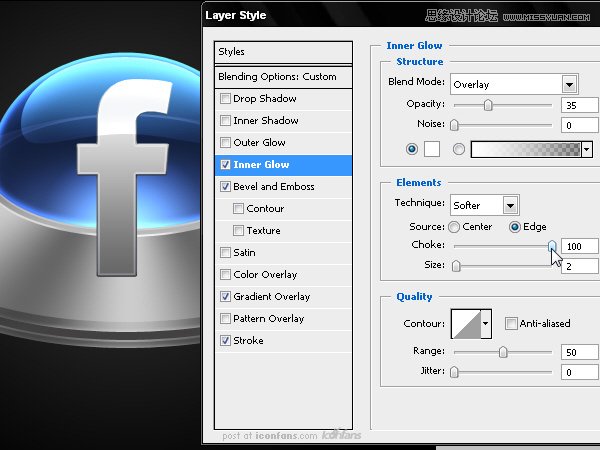Select the Bevel and Emboss style row
Viewport: 600px width, 450px height.
(x=283, y=187)
